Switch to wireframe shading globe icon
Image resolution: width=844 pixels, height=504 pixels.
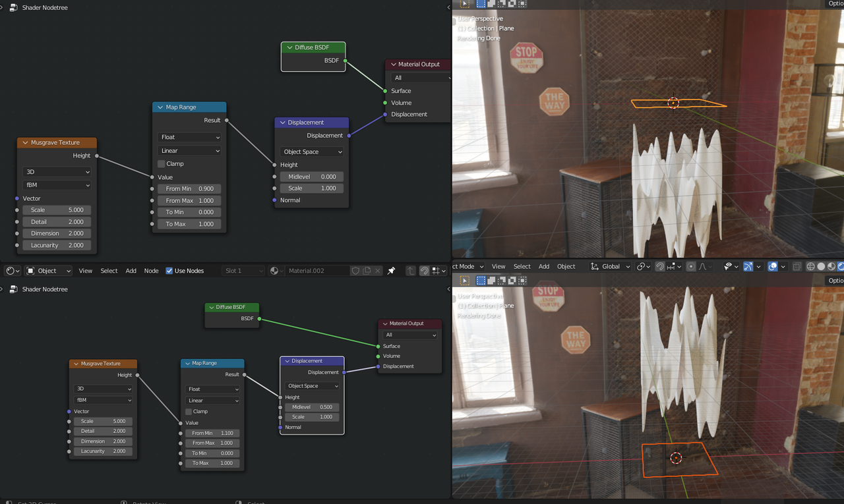[x=811, y=266]
